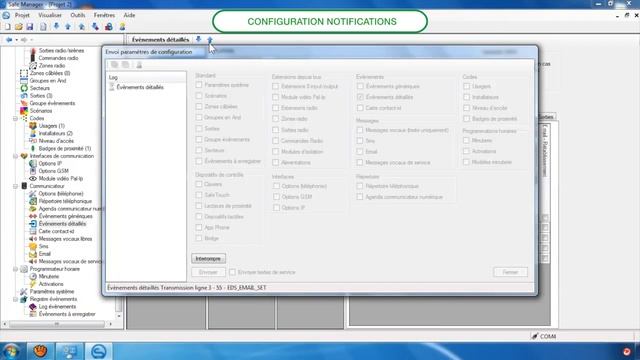Click the Fermer button in dialog
This screenshot has width=640, height=360.
(x=510, y=272)
